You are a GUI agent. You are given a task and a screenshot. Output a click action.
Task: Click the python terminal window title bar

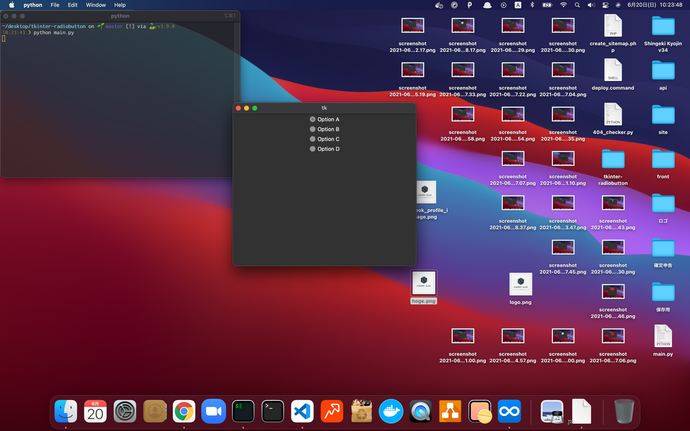coord(120,16)
